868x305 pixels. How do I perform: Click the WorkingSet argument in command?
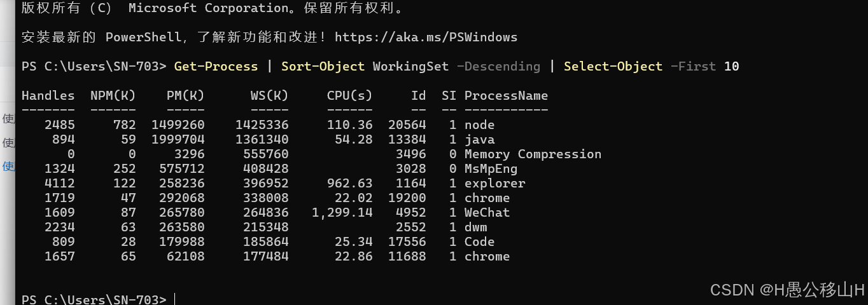pos(410,66)
